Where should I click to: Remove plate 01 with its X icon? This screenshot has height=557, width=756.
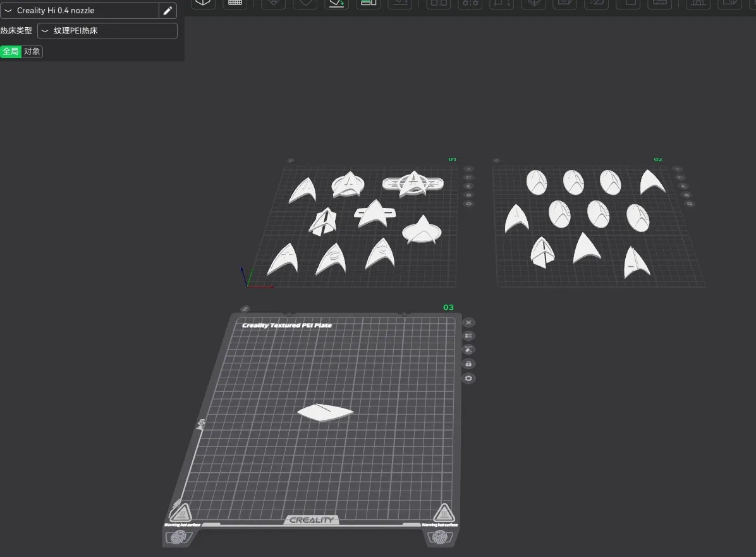(x=468, y=169)
